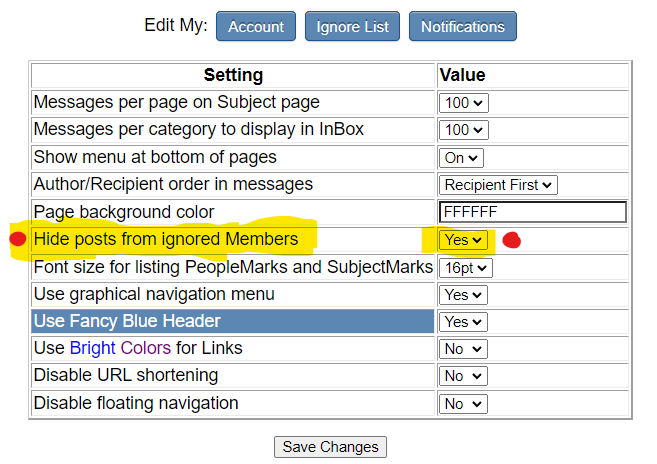The height and width of the screenshot is (464, 657).
Task: Expand Use Bright Colors for Links dropdown
Action: tap(464, 349)
